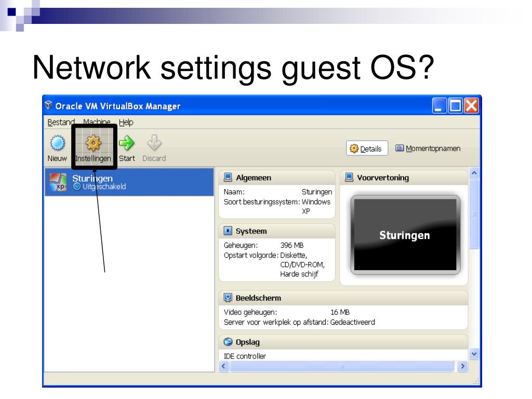This screenshot has height=399, width=532.
Task: Click the VirtualBox cube title bar icon
Action: [x=49, y=105]
